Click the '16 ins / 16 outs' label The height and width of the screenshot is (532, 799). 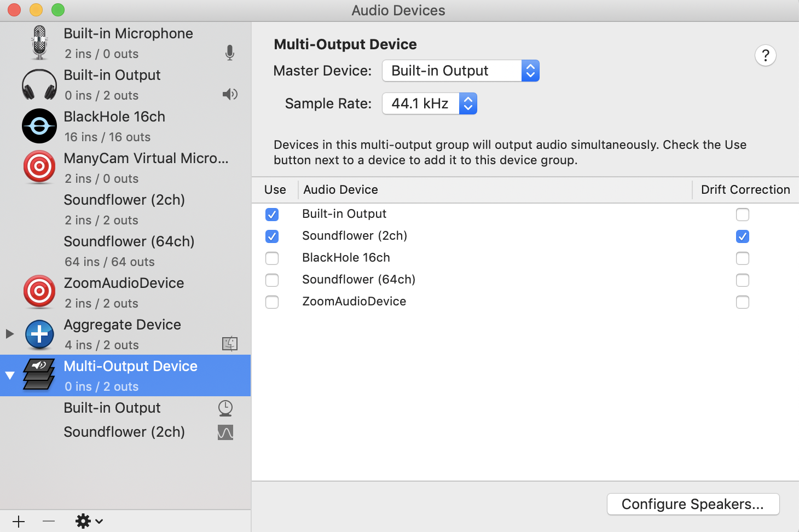[107, 137]
